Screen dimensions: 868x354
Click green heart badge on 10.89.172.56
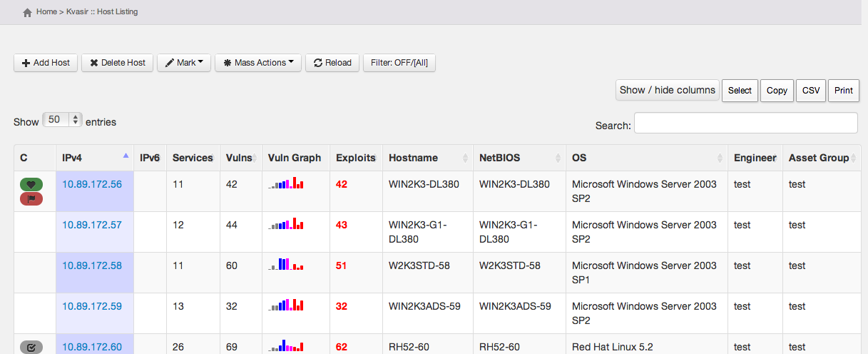[x=31, y=184]
